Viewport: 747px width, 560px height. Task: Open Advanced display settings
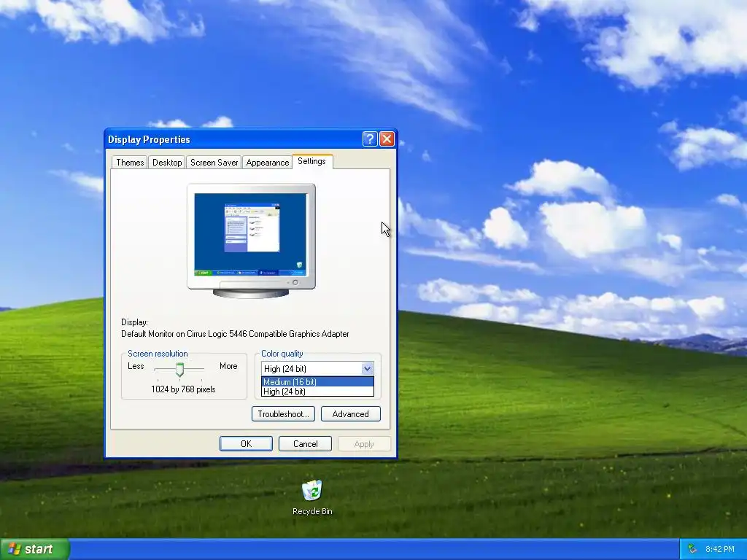point(351,414)
